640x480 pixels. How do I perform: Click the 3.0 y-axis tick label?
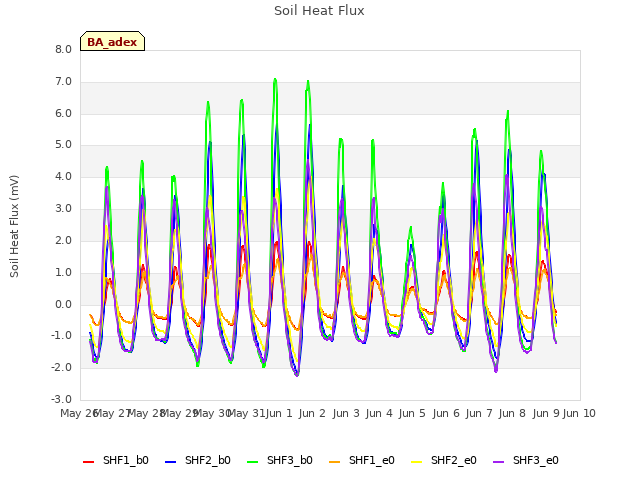tap(63, 208)
